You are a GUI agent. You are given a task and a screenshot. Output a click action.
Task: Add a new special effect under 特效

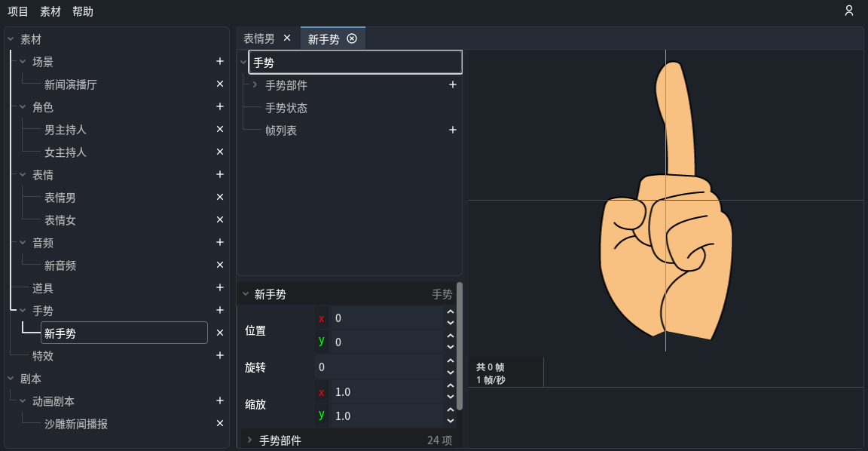(219, 355)
